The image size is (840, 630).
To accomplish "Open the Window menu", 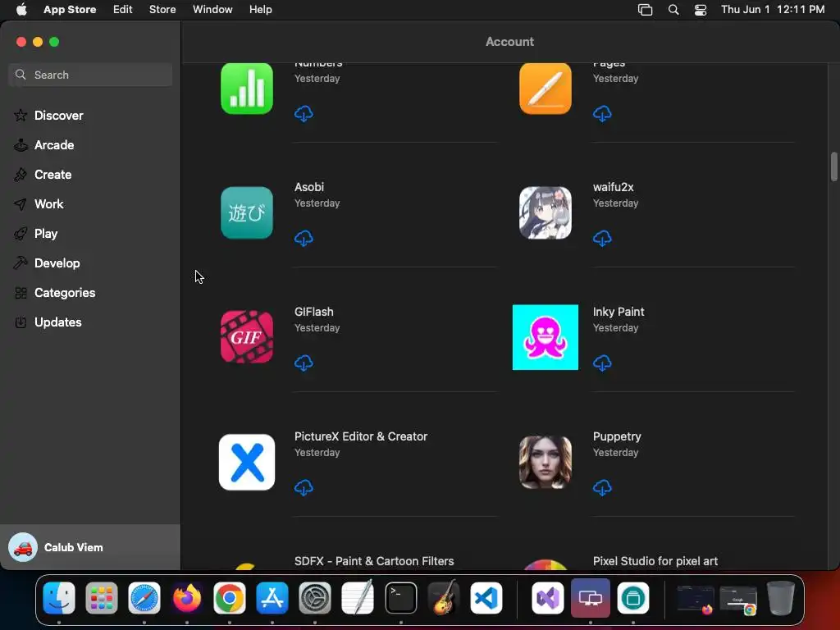I will pos(212,10).
